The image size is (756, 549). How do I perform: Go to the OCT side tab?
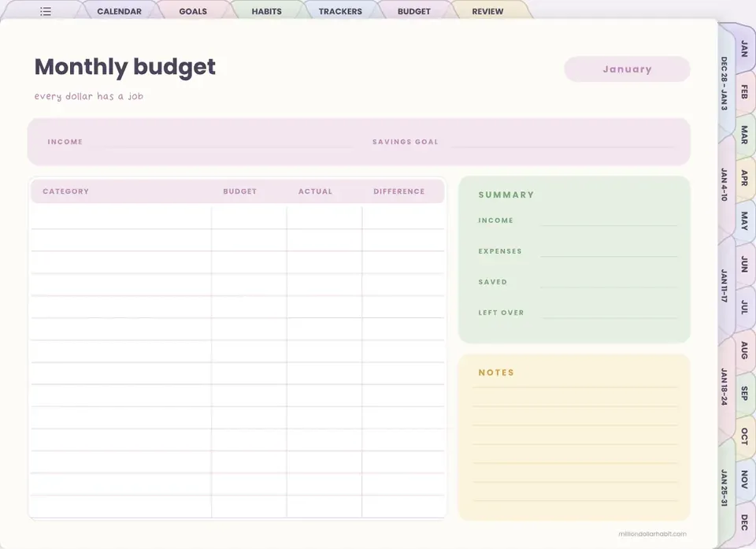coord(744,436)
